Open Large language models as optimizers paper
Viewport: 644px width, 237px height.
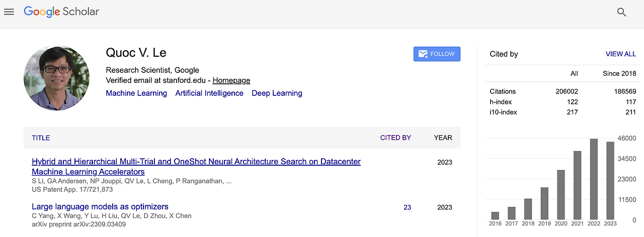pyautogui.click(x=100, y=207)
